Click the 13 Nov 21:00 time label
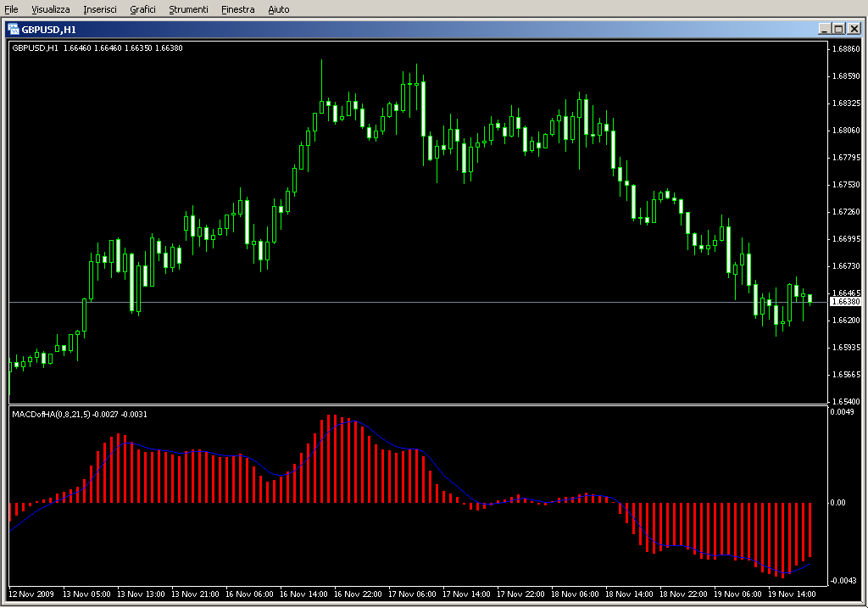This screenshot has width=868, height=608. tap(195, 594)
